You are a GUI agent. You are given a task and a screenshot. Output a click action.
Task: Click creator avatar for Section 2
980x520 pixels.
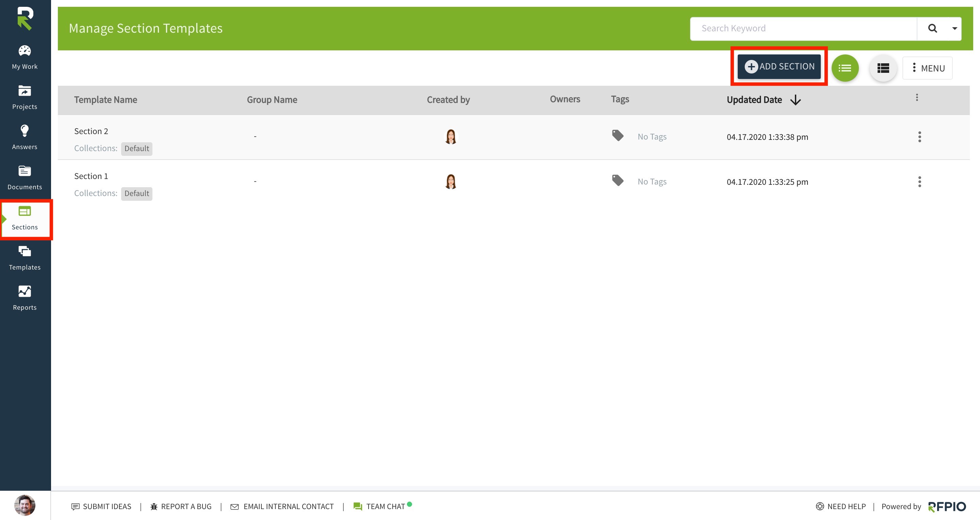pyautogui.click(x=451, y=136)
